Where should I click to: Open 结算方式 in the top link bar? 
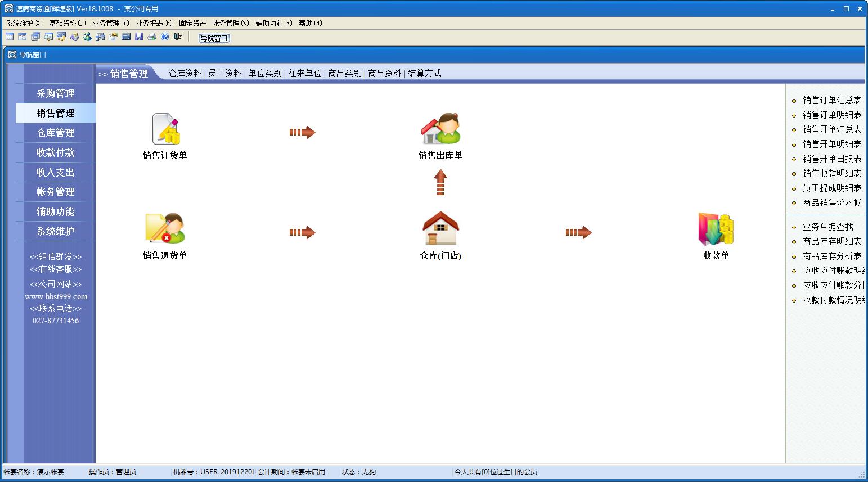click(425, 73)
